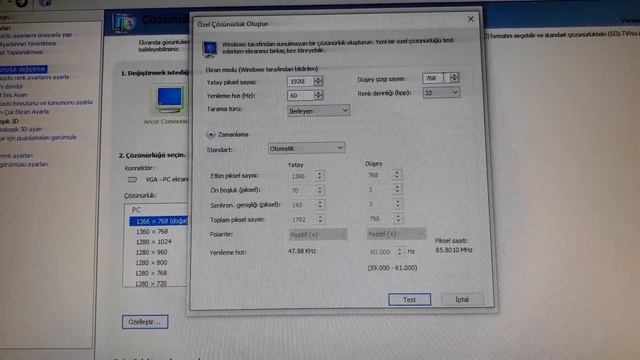The width and height of the screenshot is (640, 360).
Task: Click the Yatay Senkron. genişliği stepper (143)
Action: (x=320, y=204)
